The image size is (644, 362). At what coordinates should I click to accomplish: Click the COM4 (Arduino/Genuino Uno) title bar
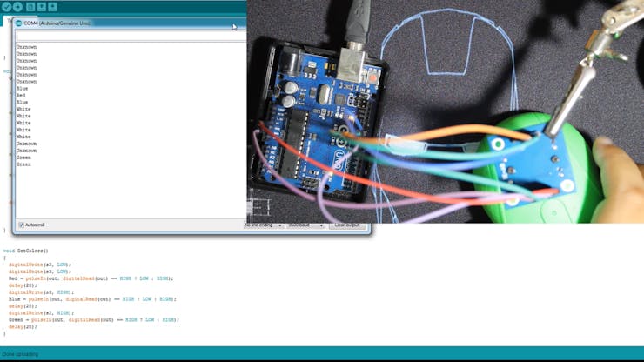click(x=130, y=23)
